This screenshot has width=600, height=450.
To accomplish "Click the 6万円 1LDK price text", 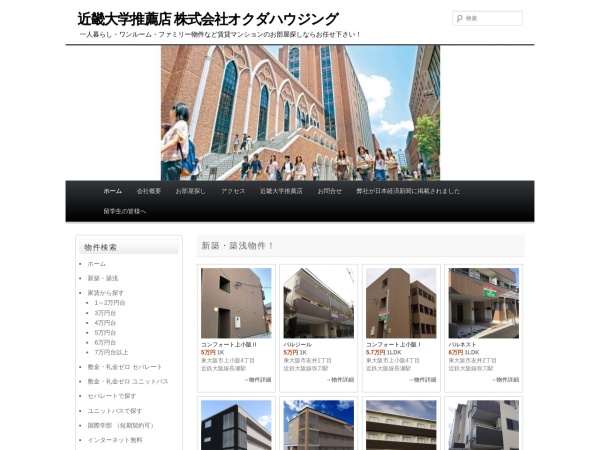I will tap(464, 352).
